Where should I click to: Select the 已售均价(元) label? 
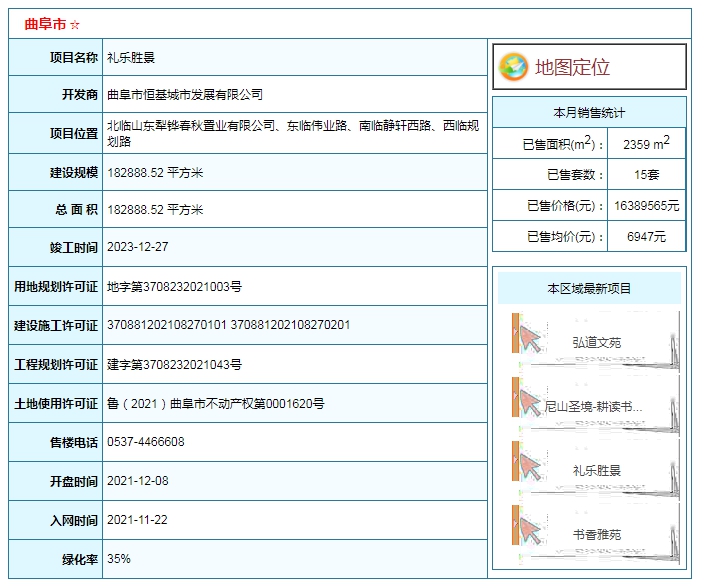pyautogui.click(x=566, y=237)
